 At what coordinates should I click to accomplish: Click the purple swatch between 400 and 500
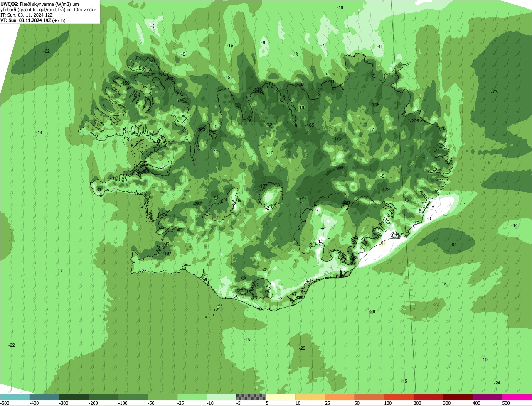[488, 397]
